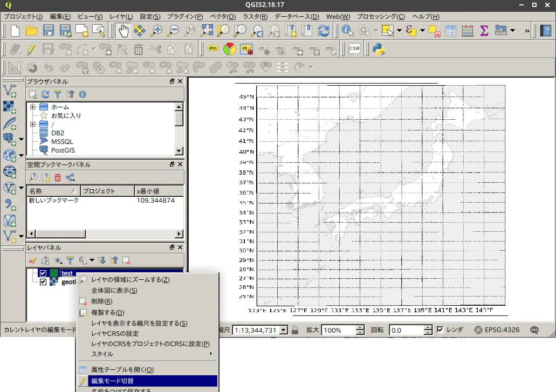The height and width of the screenshot is (392, 556).
Task: Click the 拡大 magnification 100% field
Action: coord(339,331)
